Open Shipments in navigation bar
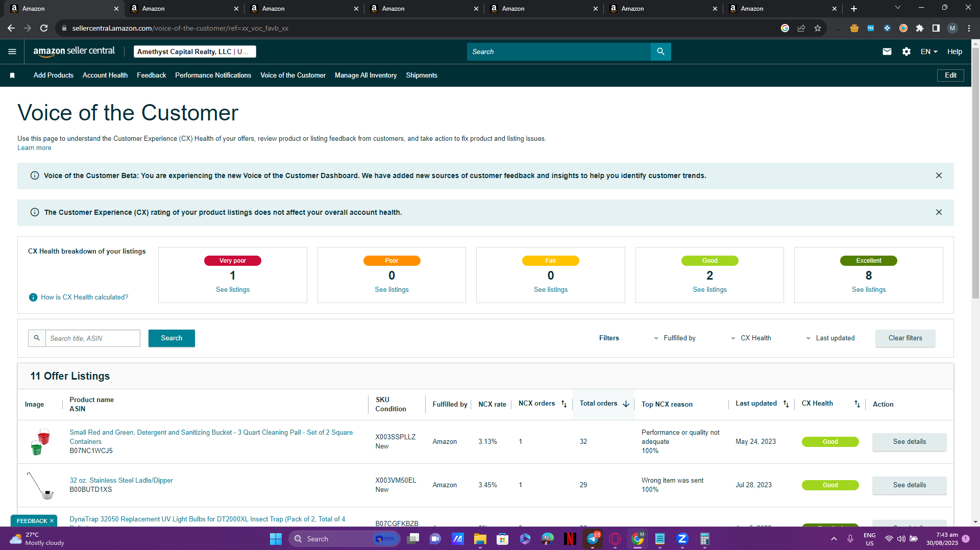The height and width of the screenshot is (550, 980). [x=422, y=76]
